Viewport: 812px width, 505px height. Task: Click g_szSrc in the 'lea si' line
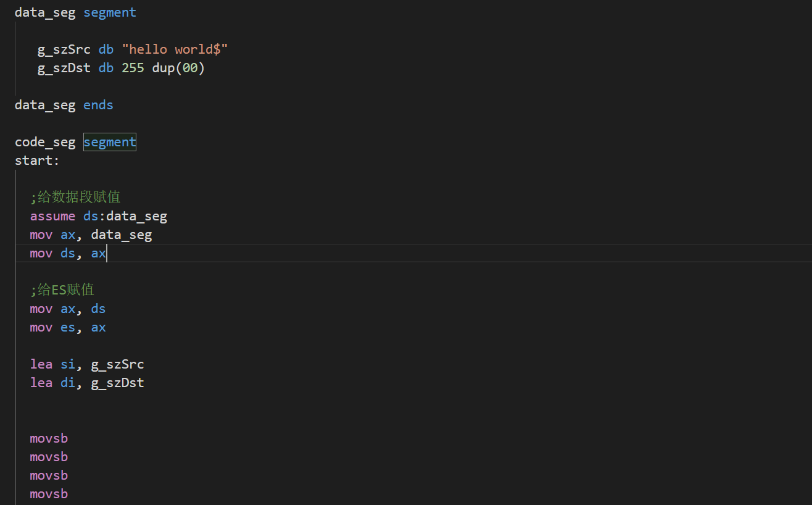117,364
